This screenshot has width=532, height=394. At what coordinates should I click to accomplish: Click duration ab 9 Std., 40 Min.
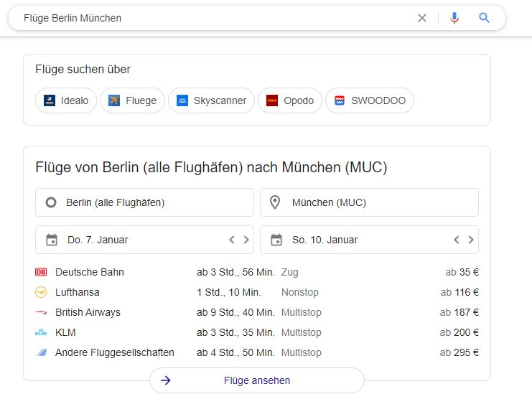[x=235, y=312]
